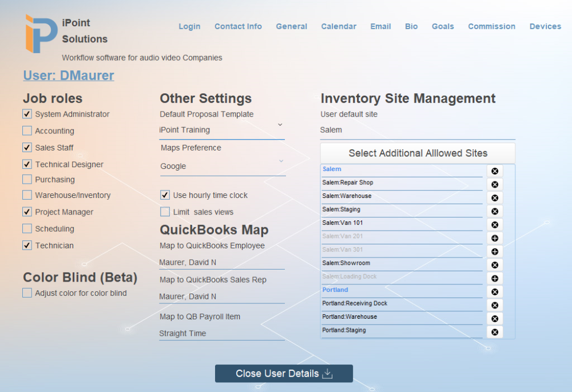This screenshot has height=392, width=572.
Task: Open the Commission tab
Action: 491,26
